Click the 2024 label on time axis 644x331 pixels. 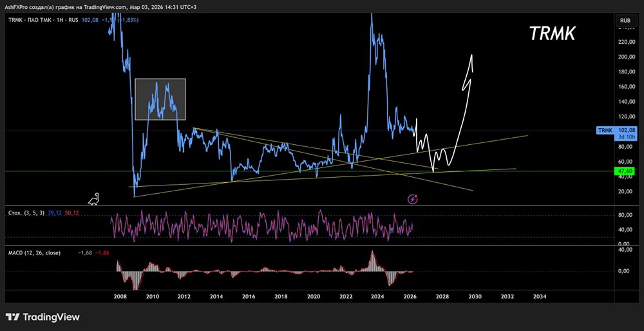pos(377,296)
